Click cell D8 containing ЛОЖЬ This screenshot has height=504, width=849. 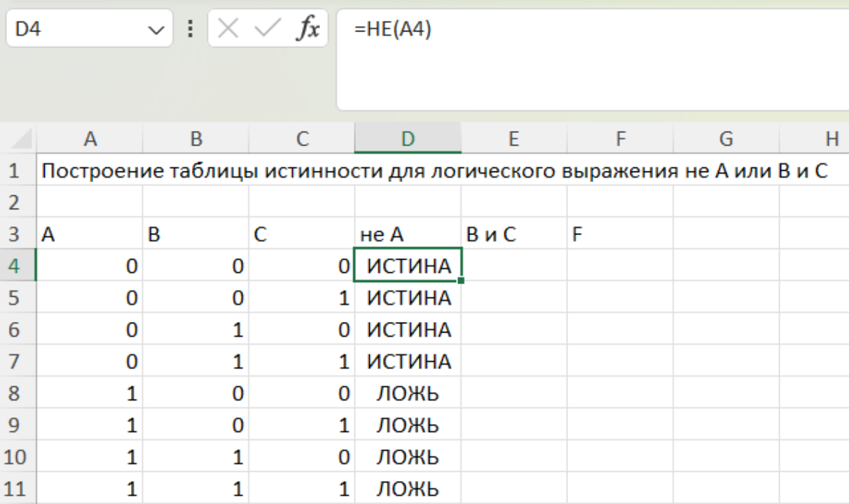pos(408,393)
